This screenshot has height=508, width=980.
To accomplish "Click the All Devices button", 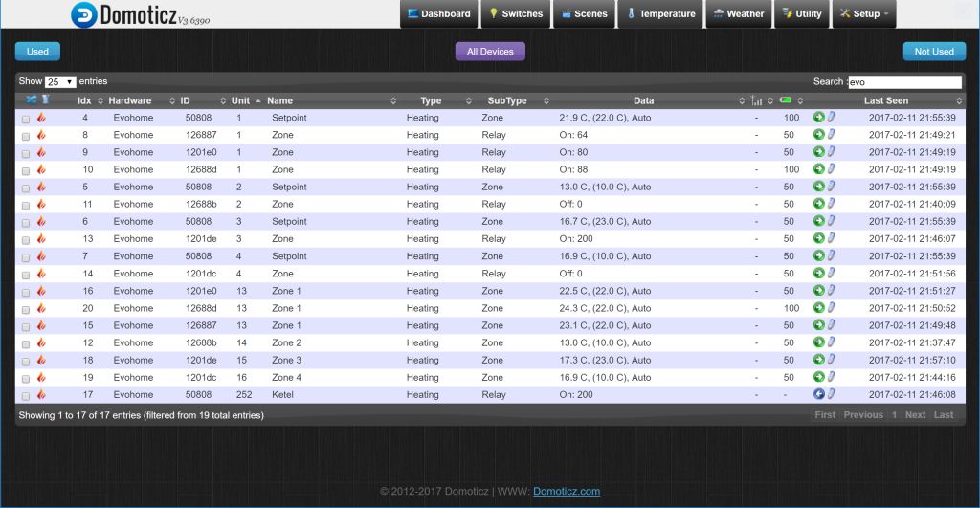I will click(x=490, y=52).
